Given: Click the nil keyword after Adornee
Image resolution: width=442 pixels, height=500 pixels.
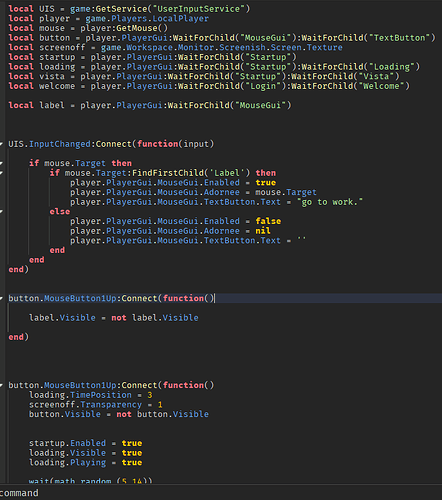Looking at the screenshot, I should point(263,231).
